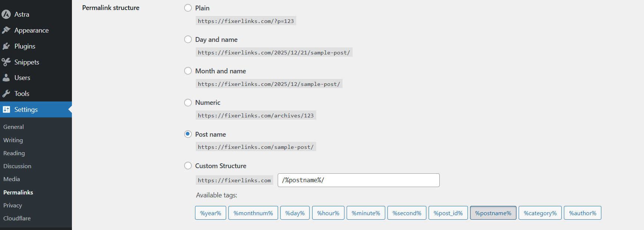Viewport: 644px width, 230px height.
Task: Go to Discussion settings submenu
Action: click(x=17, y=166)
